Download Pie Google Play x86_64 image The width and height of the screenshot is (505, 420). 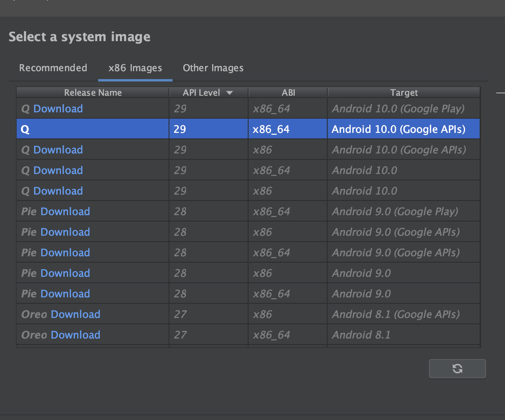click(65, 212)
